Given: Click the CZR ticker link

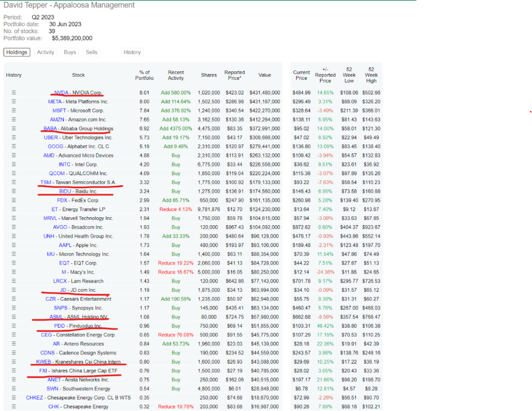Looking at the screenshot, I should tap(51, 299).
